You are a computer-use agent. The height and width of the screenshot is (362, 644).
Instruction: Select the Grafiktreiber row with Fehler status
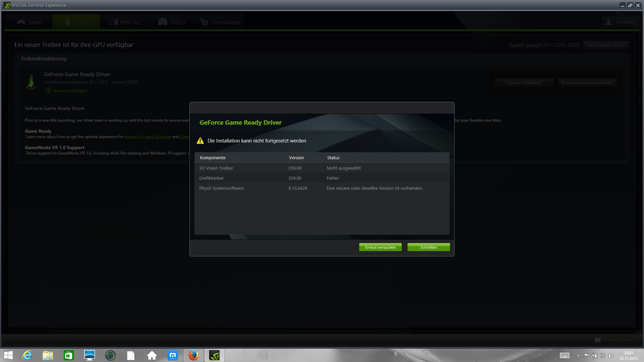click(321, 178)
